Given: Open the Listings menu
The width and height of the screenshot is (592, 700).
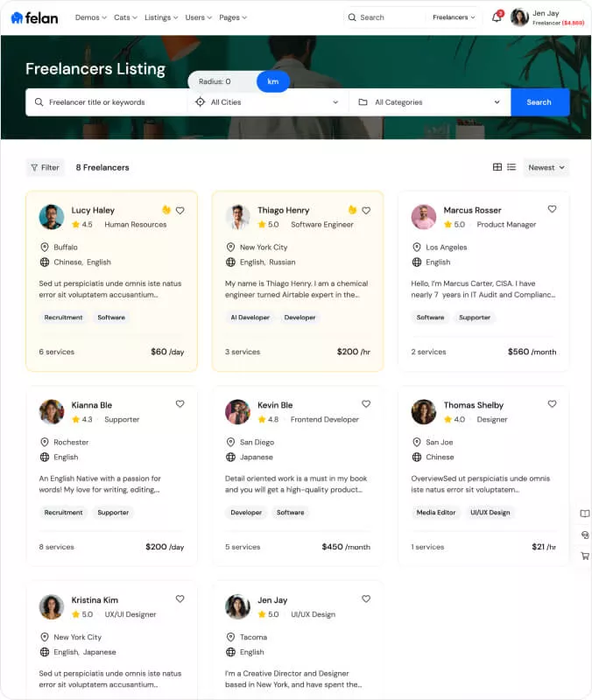Looking at the screenshot, I should (161, 17).
